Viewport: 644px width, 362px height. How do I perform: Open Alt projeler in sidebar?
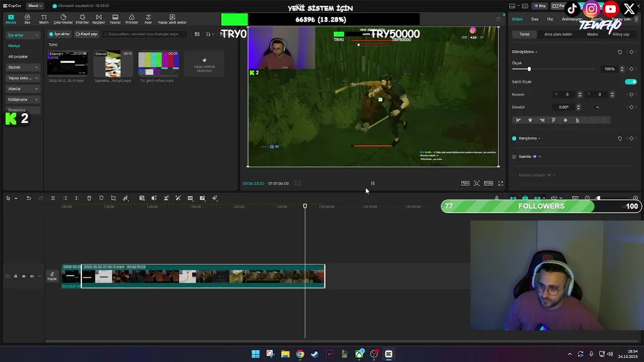[18, 57]
